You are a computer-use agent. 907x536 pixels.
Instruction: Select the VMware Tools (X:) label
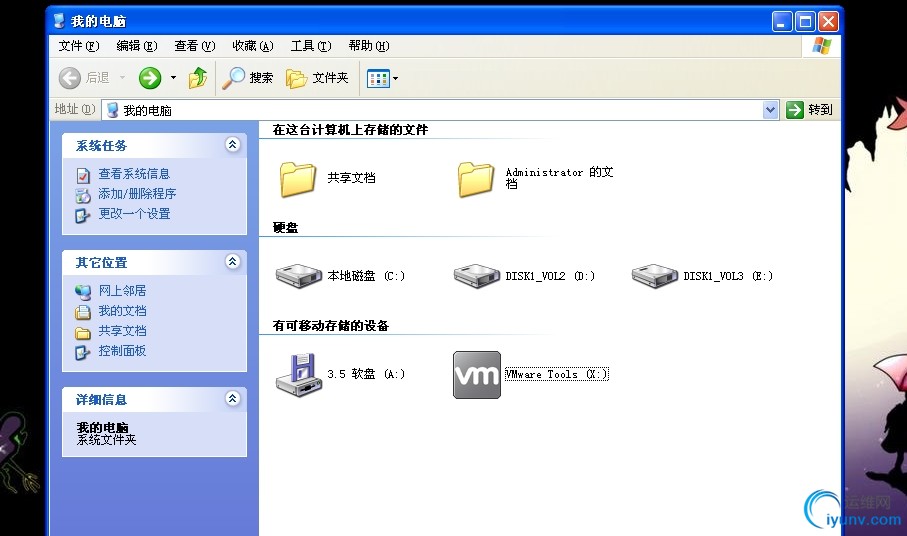coord(556,374)
